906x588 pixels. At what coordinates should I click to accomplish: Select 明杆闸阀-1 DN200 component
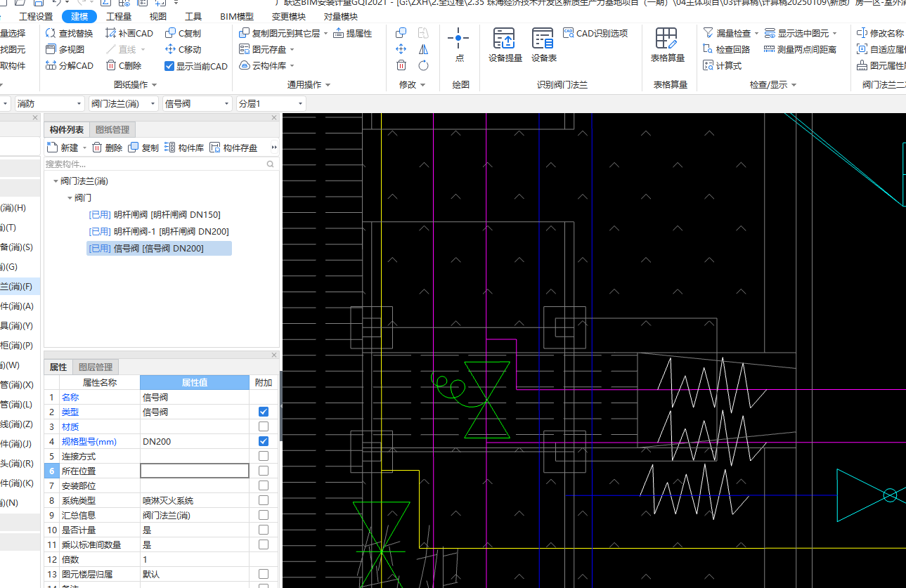click(158, 232)
